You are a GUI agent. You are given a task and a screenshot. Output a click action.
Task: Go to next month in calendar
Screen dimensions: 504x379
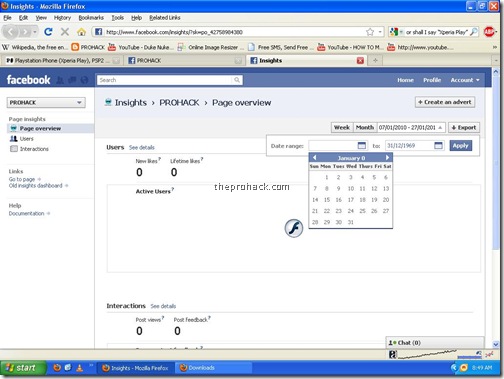pos(387,158)
